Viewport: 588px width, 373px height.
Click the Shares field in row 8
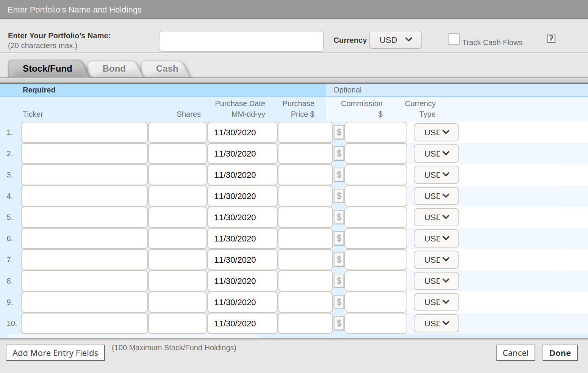178,281
